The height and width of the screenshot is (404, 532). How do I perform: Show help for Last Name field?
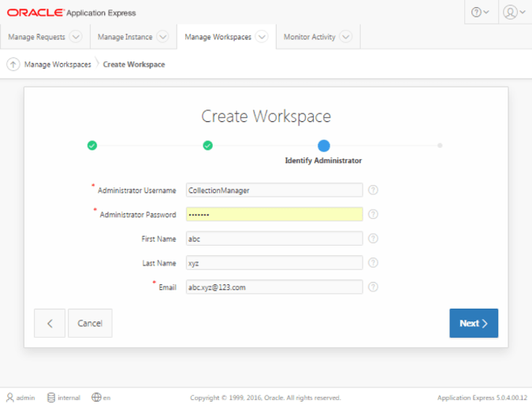pos(373,263)
